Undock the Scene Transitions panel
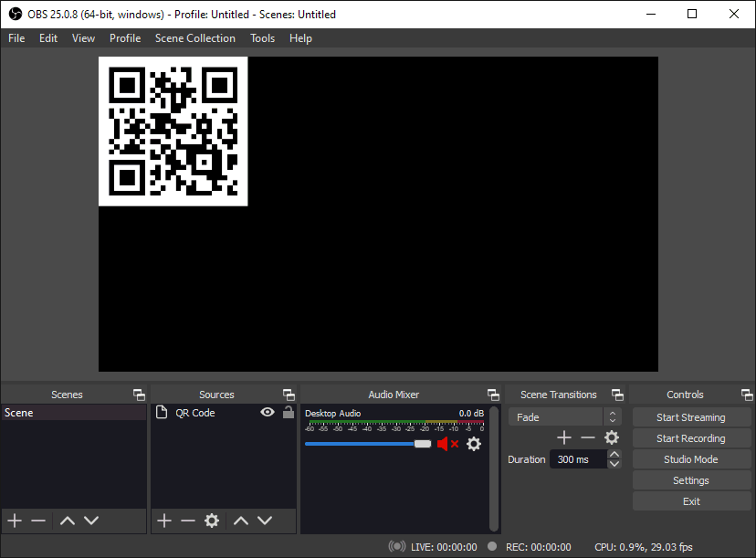Viewport: 756px width, 558px height. tap(617, 395)
